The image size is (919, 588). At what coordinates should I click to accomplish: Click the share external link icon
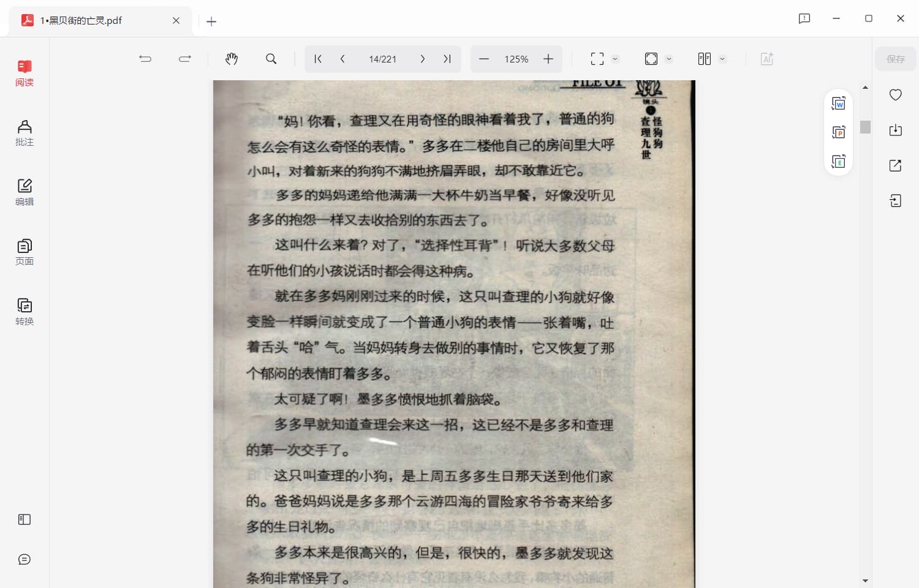point(896,165)
